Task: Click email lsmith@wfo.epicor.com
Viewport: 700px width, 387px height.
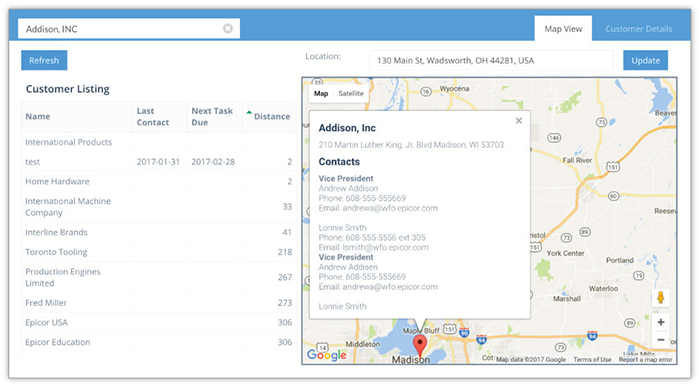Action: pyautogui.click(x=386, y=247)
